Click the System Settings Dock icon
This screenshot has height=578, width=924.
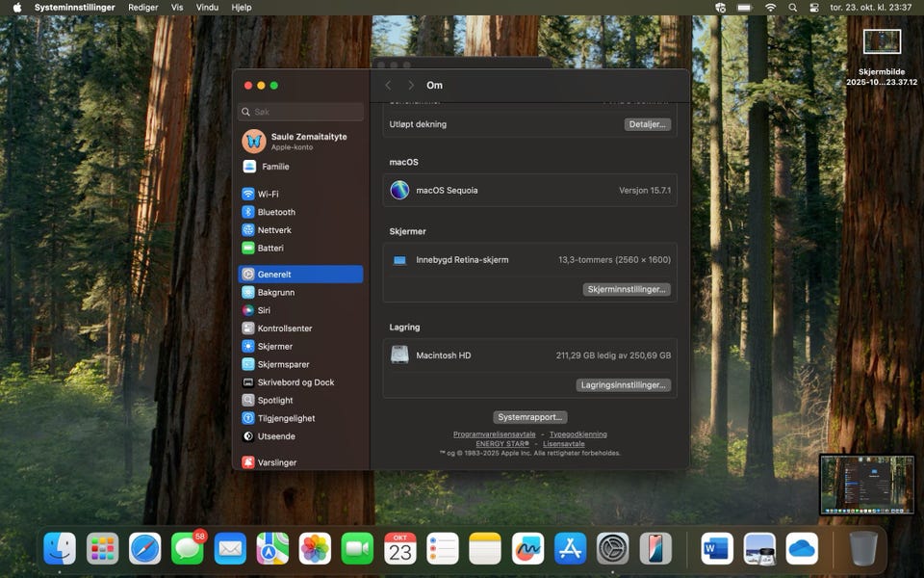(x=613, y=548)
